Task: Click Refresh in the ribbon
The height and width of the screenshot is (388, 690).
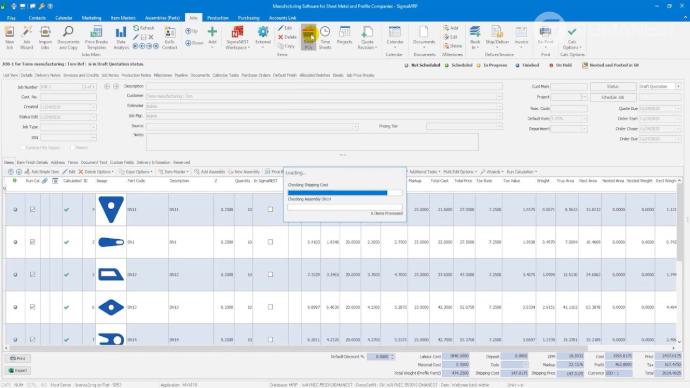Action: click(144, 28)
